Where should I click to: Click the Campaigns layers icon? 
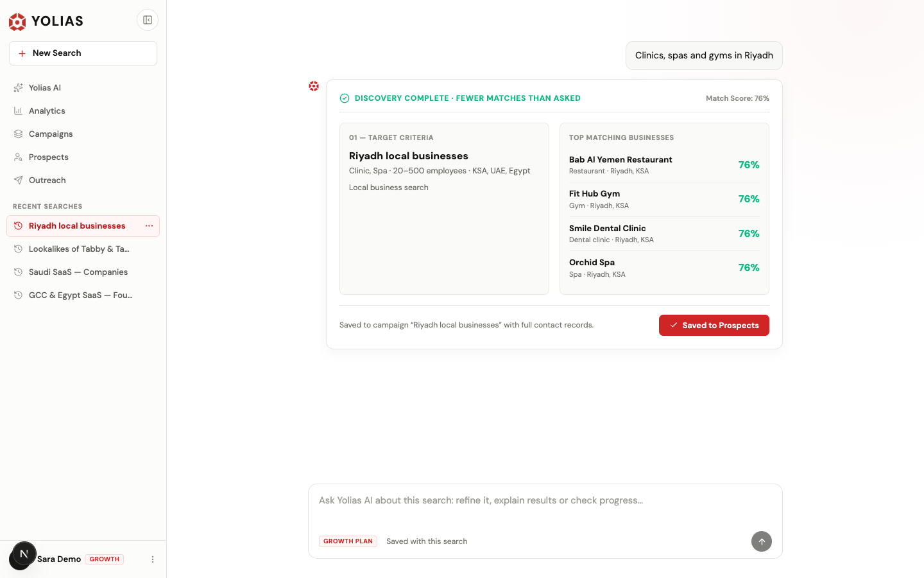pyautogui.click(x=18, y=134)
